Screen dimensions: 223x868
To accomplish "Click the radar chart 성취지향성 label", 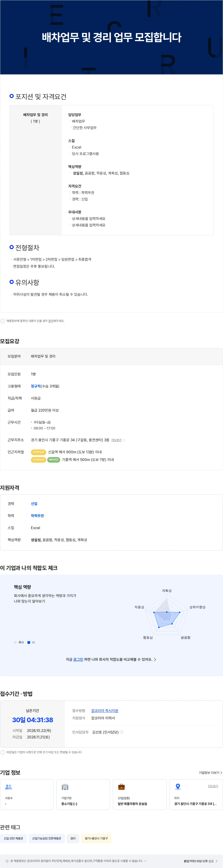I will click(x=197, y=607).
